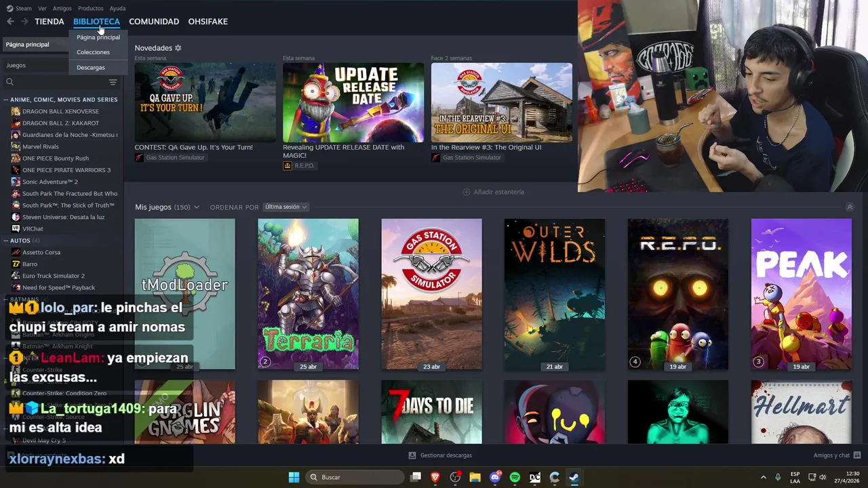Click the Marvel Rivals game icon
Screen dimensions: 868x488
click(x=16, y=146)
